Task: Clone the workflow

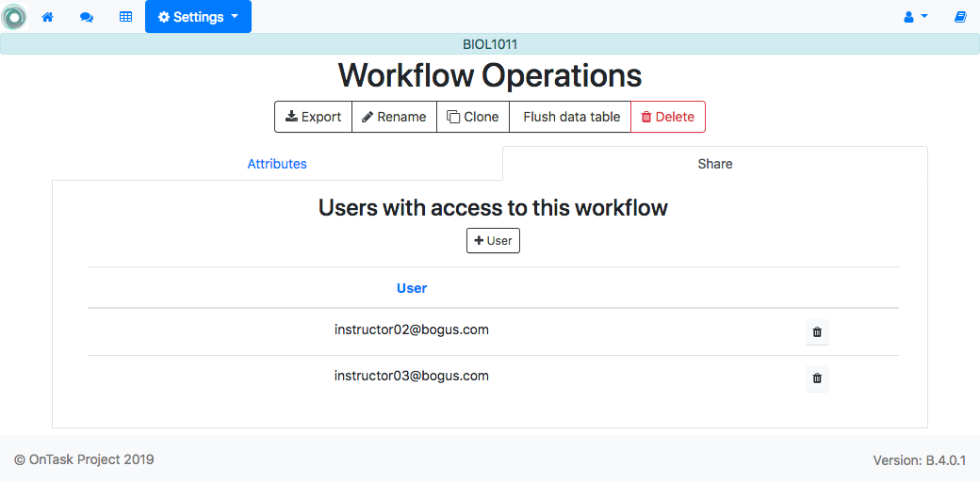Action: coord(473,117)
